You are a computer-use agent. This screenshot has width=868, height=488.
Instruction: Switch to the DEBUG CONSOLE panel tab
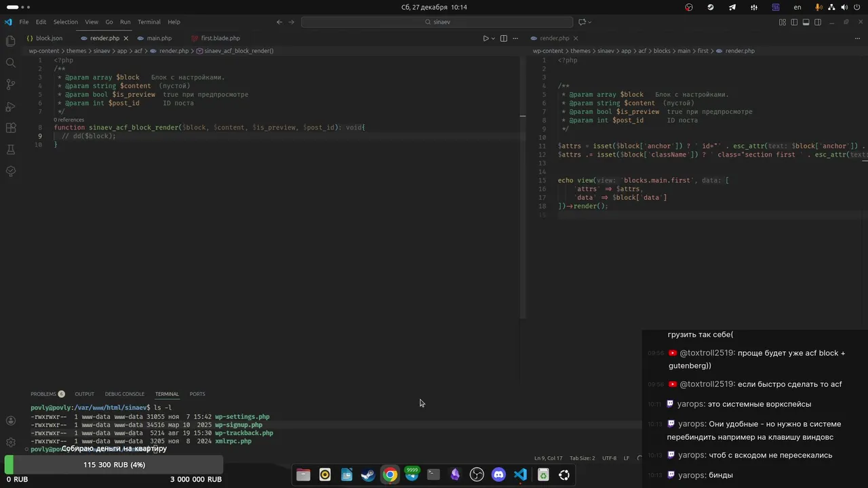tap(125, 394)
